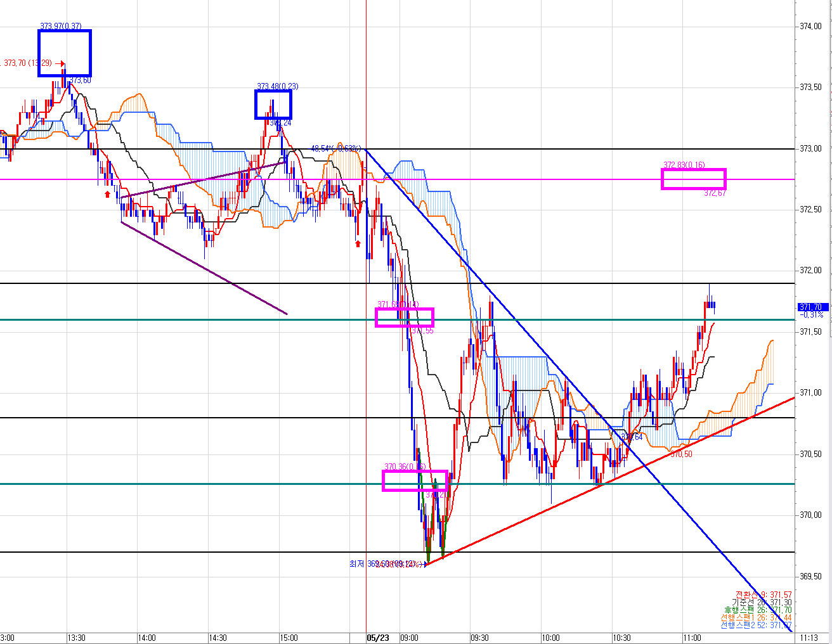Click the 10:30 time axis label
The width and height of the screenshot is (832, 644).
[x=621, y=638]
